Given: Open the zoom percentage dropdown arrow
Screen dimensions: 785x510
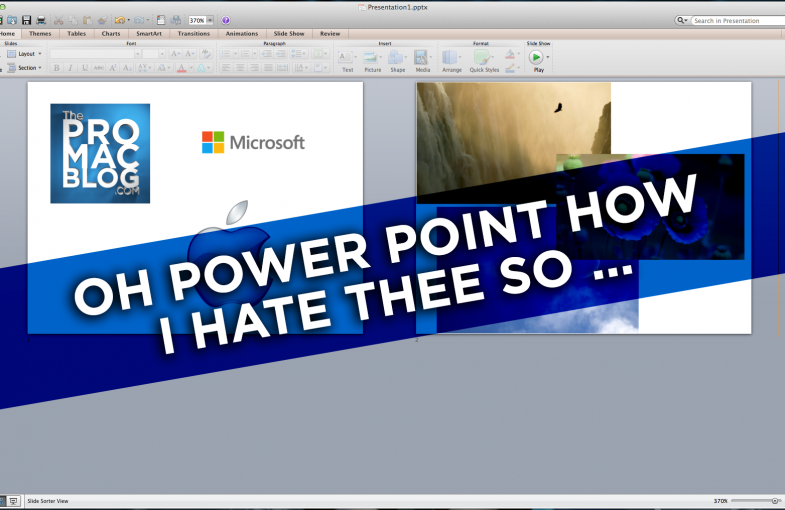Looking at the screenshot, I should point(210,21).
